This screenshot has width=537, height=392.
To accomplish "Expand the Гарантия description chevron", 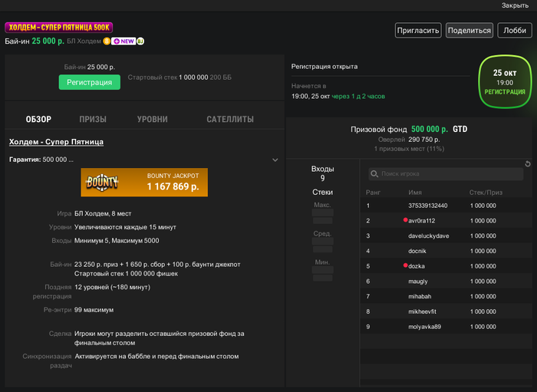I will click(x=275, y=160).
